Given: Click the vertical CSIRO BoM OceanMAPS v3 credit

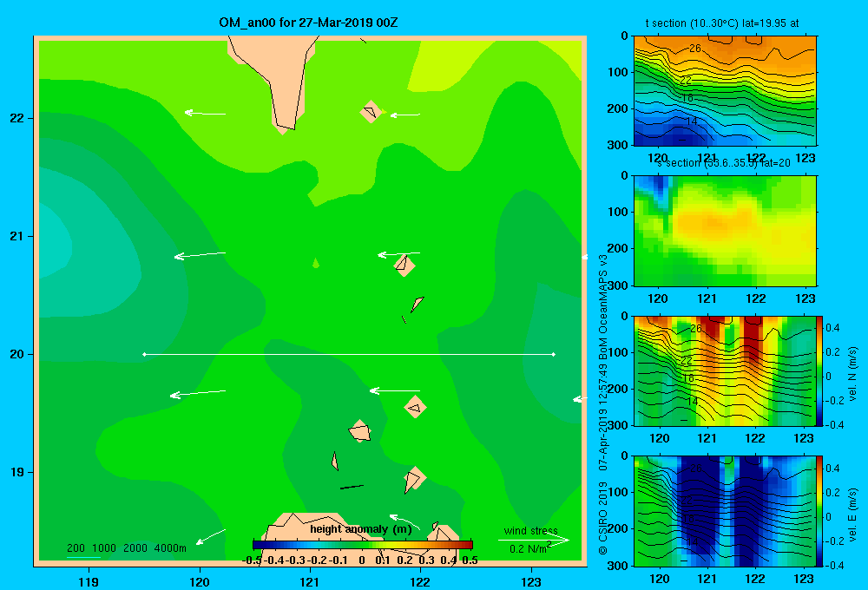Looking at the screenshot, I should point(603,404).
